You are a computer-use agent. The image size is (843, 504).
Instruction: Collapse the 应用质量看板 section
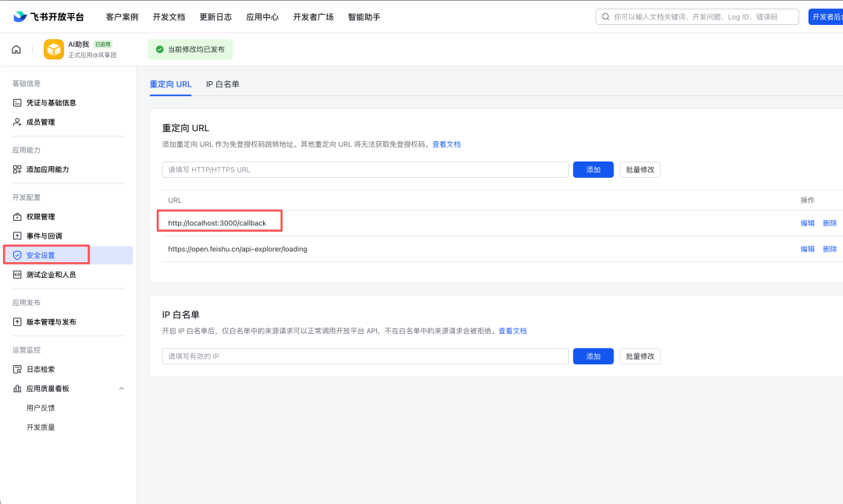coord(121,388)
